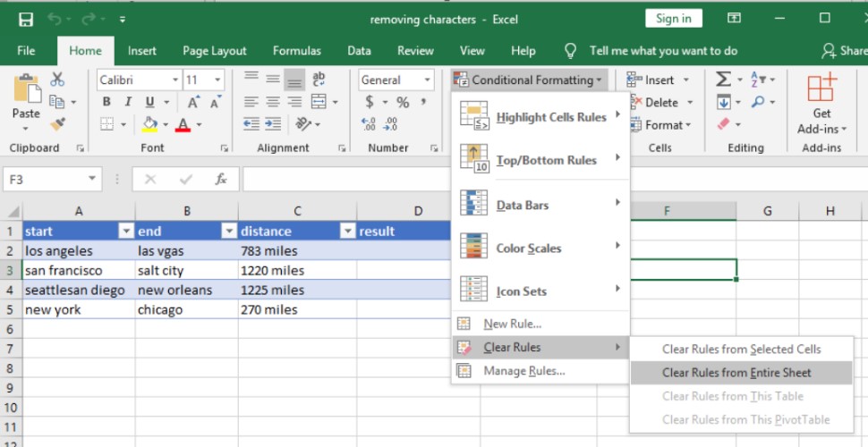Click the Percent Style icon
This screenshot has height=447, width=868.
click(403, 102)
